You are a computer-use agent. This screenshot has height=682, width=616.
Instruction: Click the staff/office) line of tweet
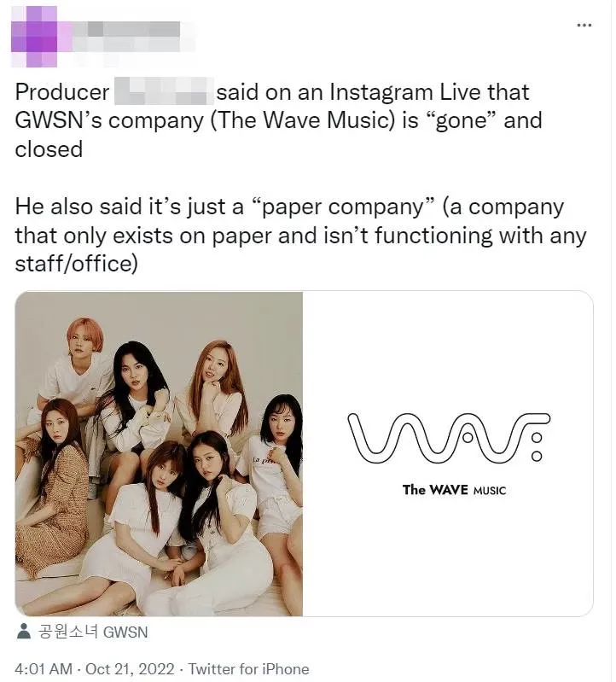coord(76,264)
